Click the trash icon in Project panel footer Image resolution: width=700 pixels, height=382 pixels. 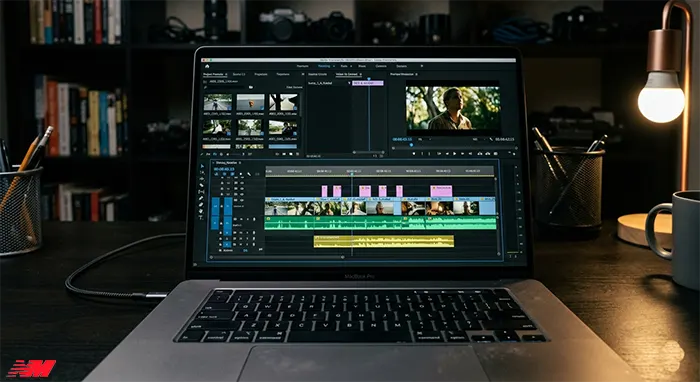[x=298, y=154]
